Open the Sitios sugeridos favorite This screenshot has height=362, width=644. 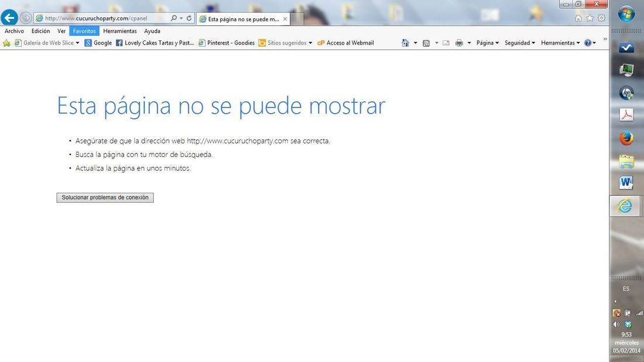click(283, 43)
